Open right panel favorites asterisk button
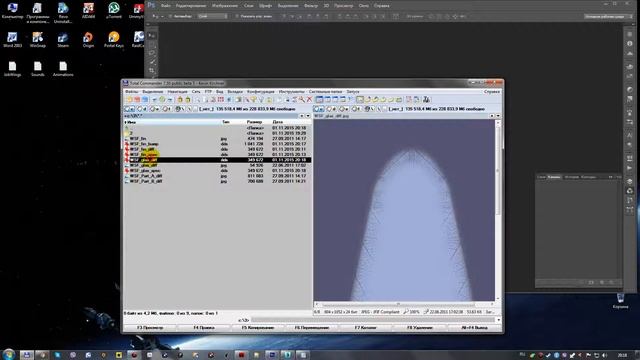640x360 pixels. point(492,116)
